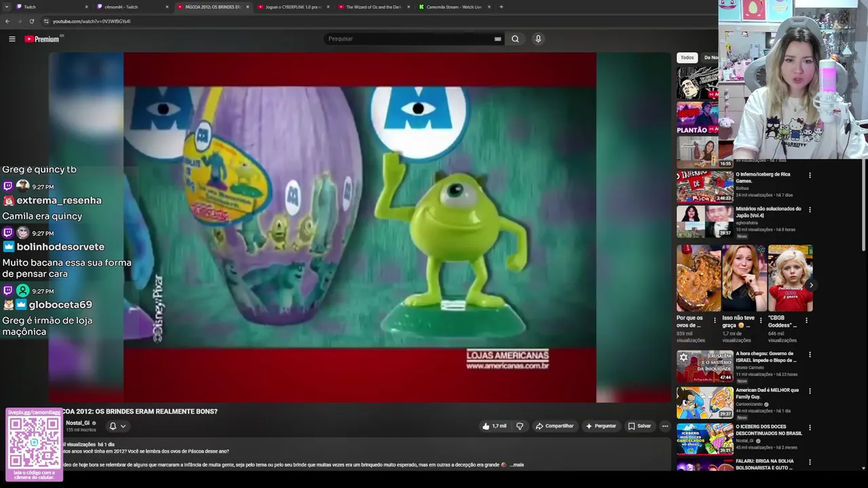Click the browser forward arrow
This screenshot has height=488, width=868.
pyautogui.click(x=19, y=21)
